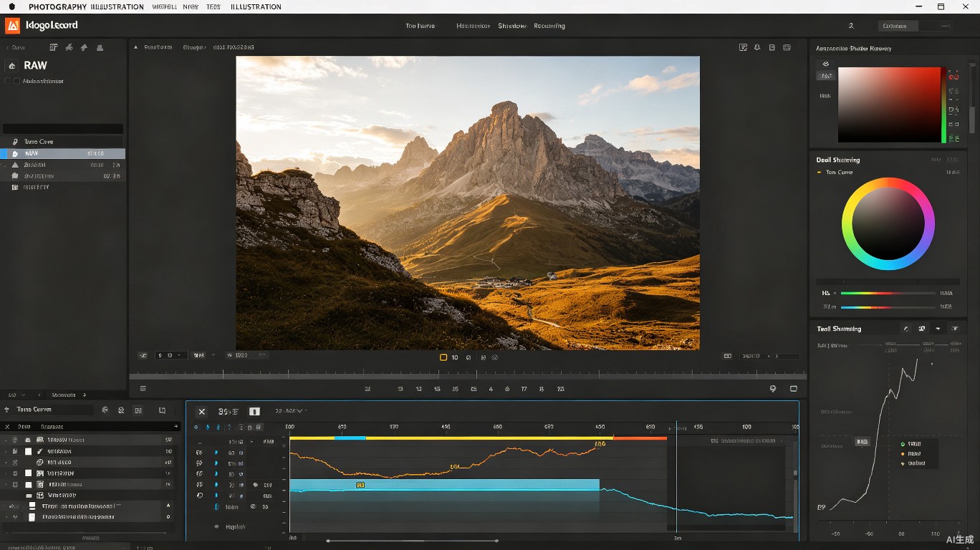980x550 pixels.
Task: Click first icon in Teail Sharpening header
Action: 906,329
